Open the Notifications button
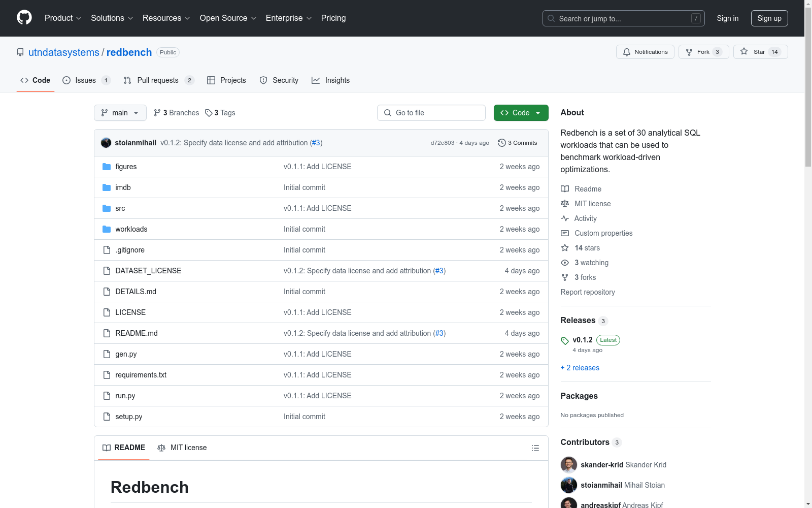 pos(645,52)
